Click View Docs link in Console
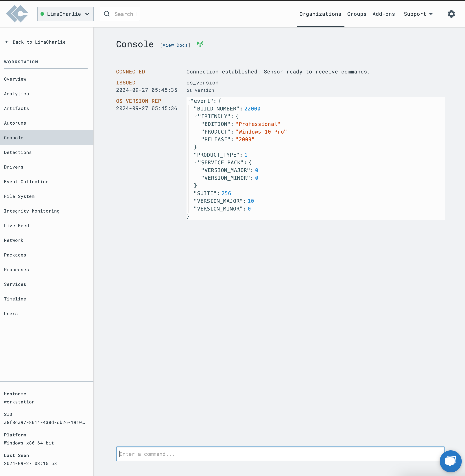 click(175, 44)
